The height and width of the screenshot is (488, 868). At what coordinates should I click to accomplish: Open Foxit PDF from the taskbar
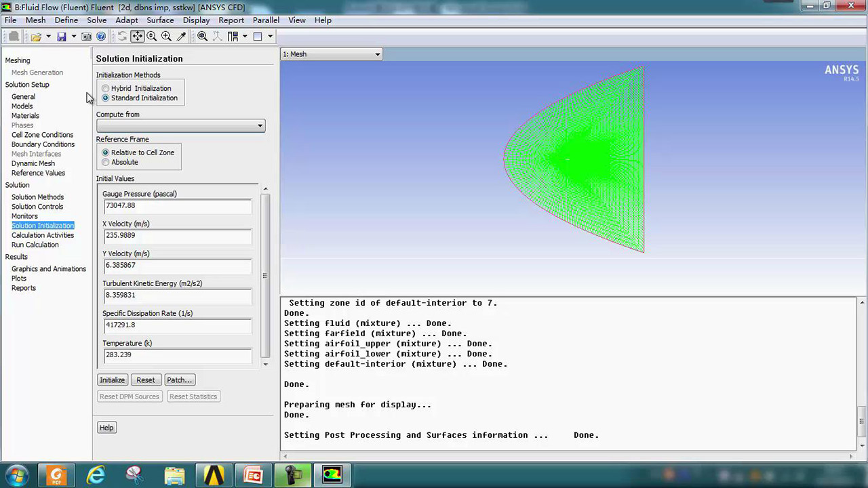[56, 475]
